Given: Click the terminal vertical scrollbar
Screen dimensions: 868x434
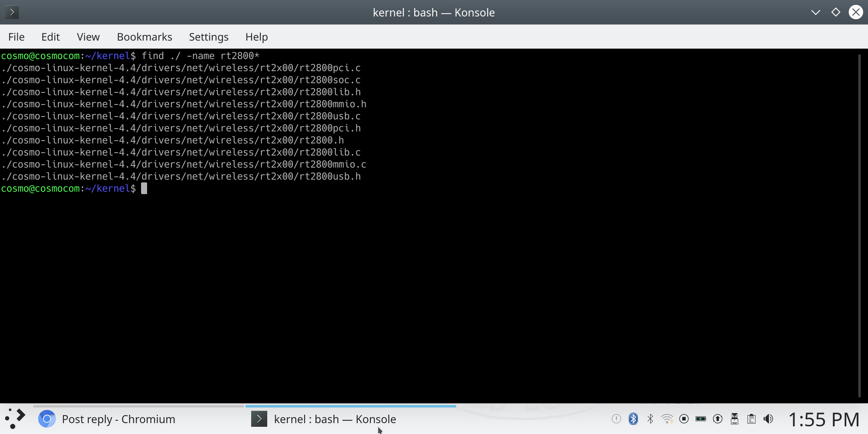Looking at the screenshot, I should pos(859,225).
